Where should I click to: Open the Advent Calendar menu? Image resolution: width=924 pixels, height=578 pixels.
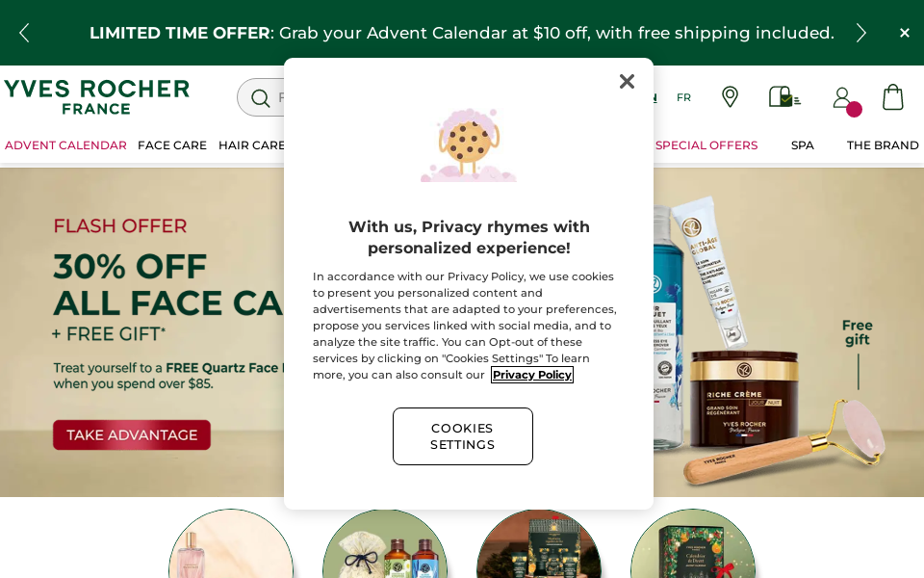pos(65,145)
